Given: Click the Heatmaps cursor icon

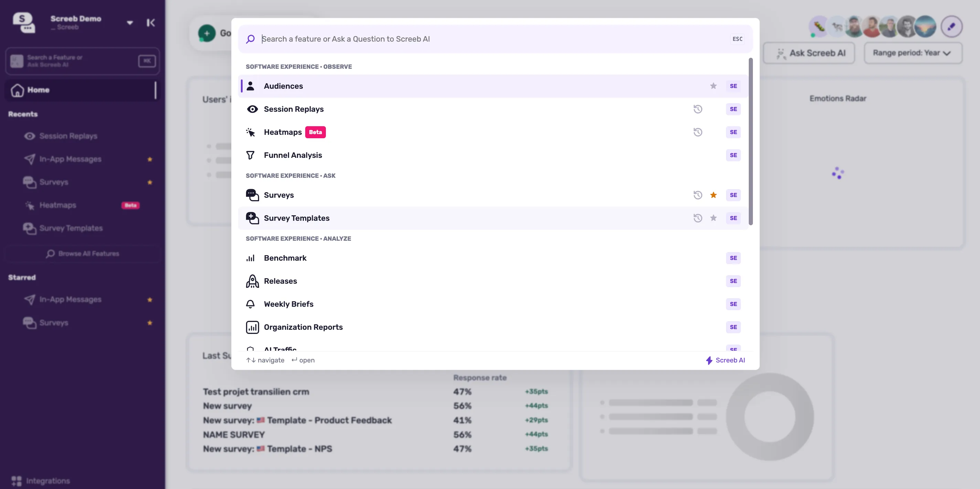Looking at the screenshot, I should (250, 132).
